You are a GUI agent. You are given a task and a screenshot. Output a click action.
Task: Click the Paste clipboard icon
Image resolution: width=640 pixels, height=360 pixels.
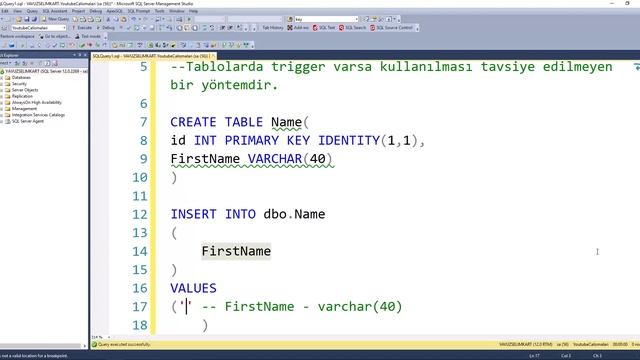point(124,19)
